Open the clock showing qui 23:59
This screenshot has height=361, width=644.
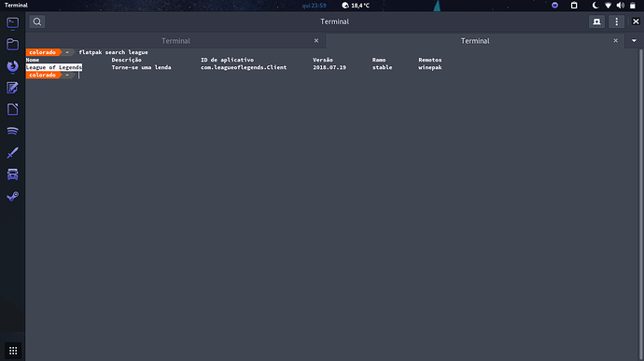[x=315, y=6]
